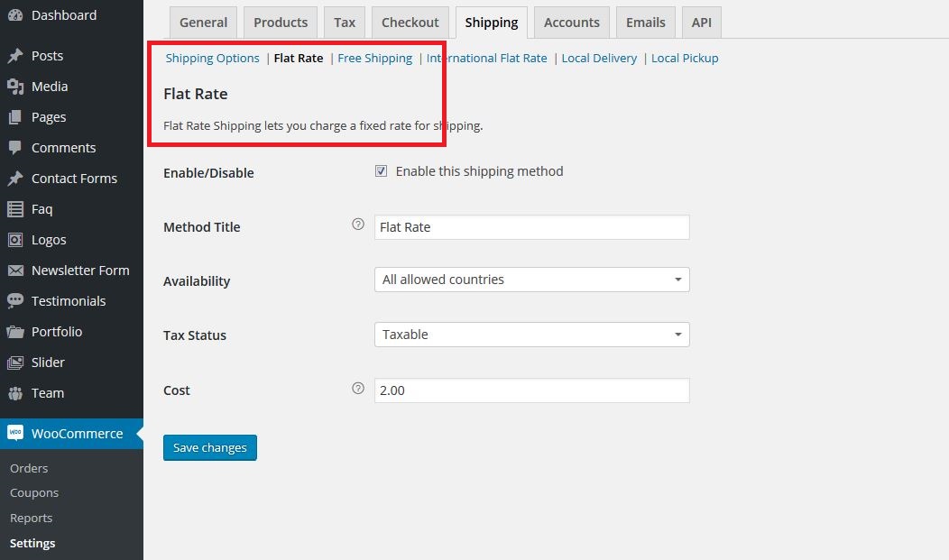This screenshot has width=949, height=560.
Task: Click the Faq list icon
Action: point(15,209)
